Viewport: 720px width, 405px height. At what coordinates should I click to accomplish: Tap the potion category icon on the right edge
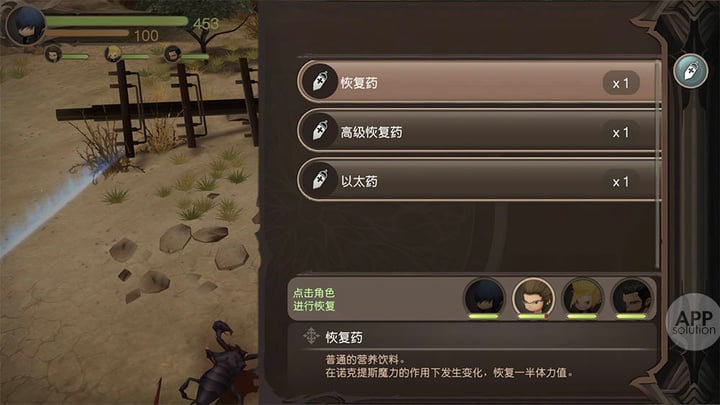pyautogui.click(x=690, y=71)
